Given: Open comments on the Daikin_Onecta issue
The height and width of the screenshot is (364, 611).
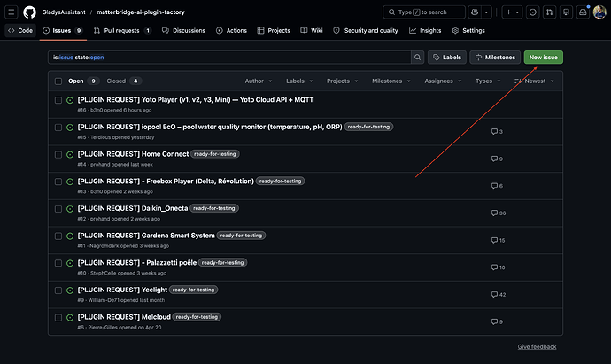Looking at the screenshot, I should [x=499, y=213].
